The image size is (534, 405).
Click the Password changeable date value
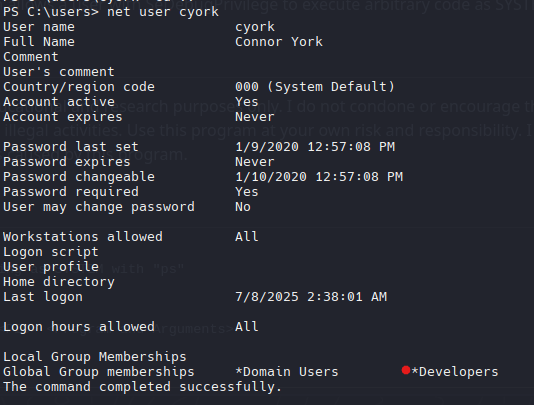(319, 177)
